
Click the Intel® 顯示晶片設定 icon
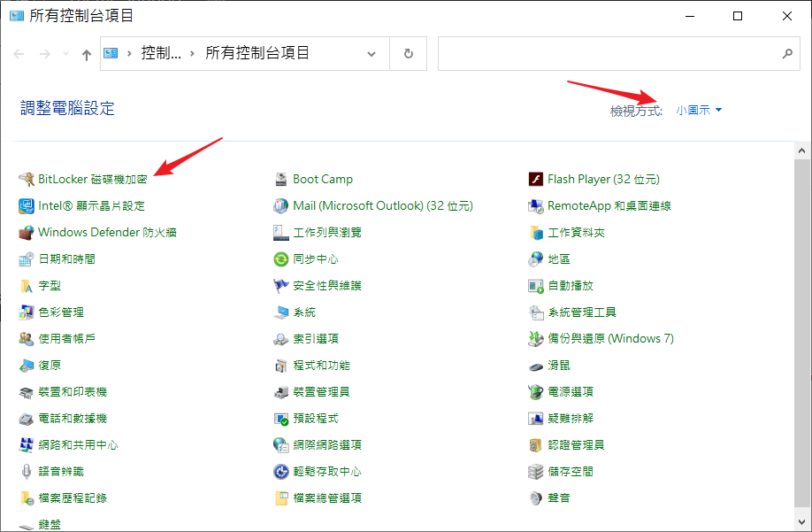(x=27, y=205)
